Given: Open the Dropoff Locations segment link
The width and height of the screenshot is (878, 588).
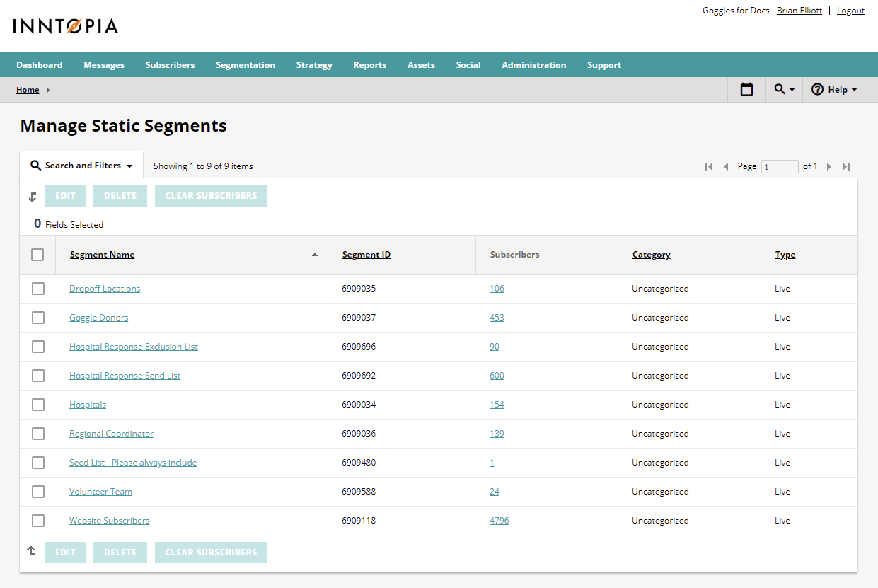Looking at the screenshot, I should click(x=105, y=289).
